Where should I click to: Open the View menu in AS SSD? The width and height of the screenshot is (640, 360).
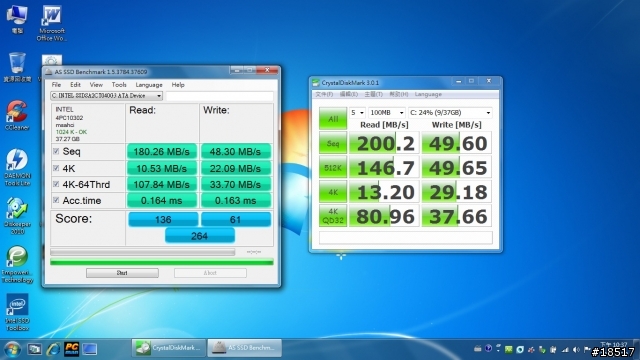[x=96, y=85]
